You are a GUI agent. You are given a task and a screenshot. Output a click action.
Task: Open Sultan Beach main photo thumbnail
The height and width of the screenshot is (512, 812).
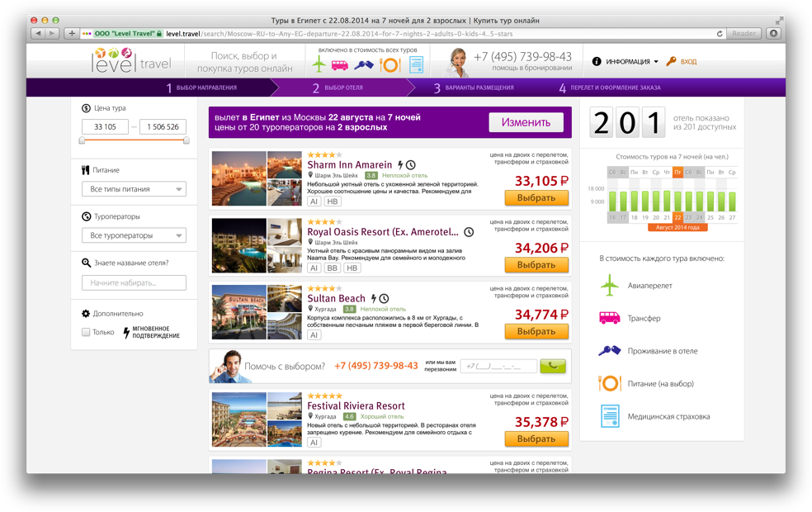click(x=239, y=312)
